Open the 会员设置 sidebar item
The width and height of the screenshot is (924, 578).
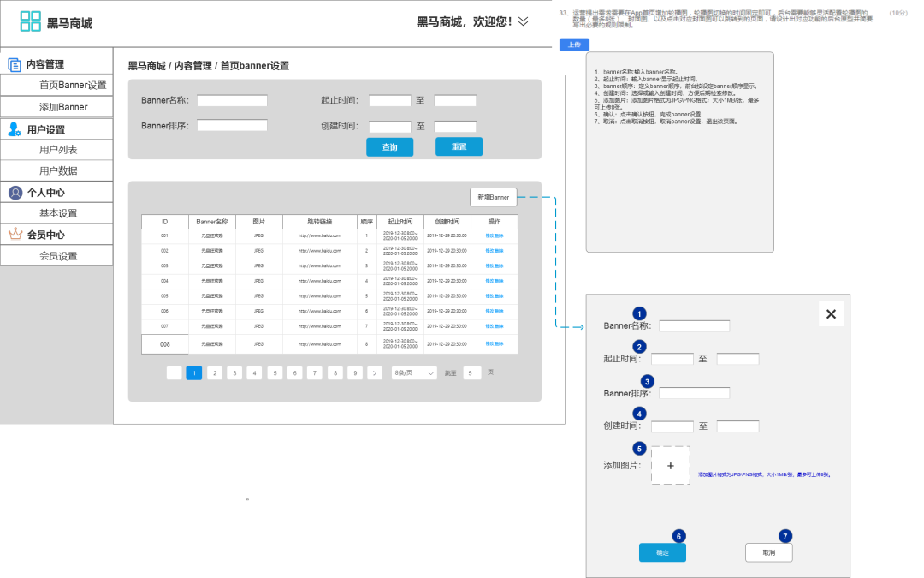[x=56, y=256]
